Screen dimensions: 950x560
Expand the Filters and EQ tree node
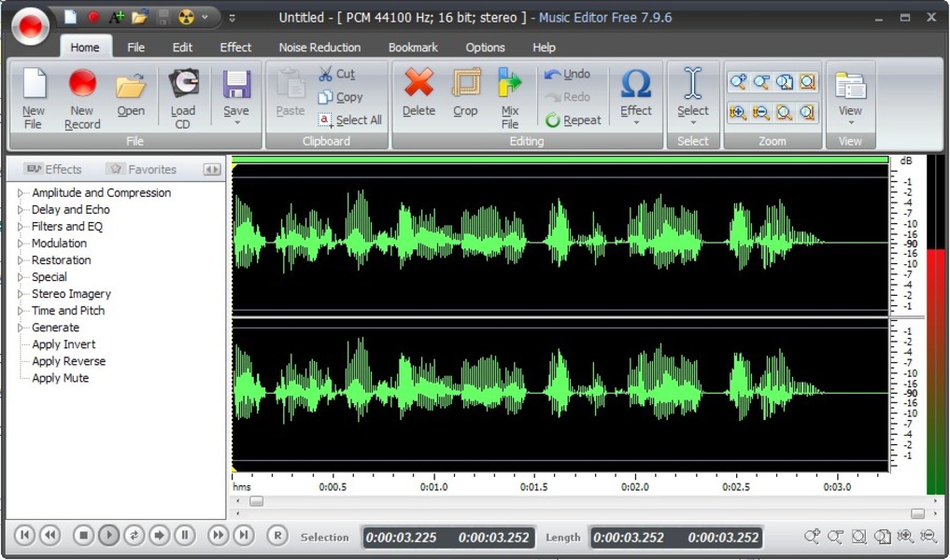[x=21, y=227]
